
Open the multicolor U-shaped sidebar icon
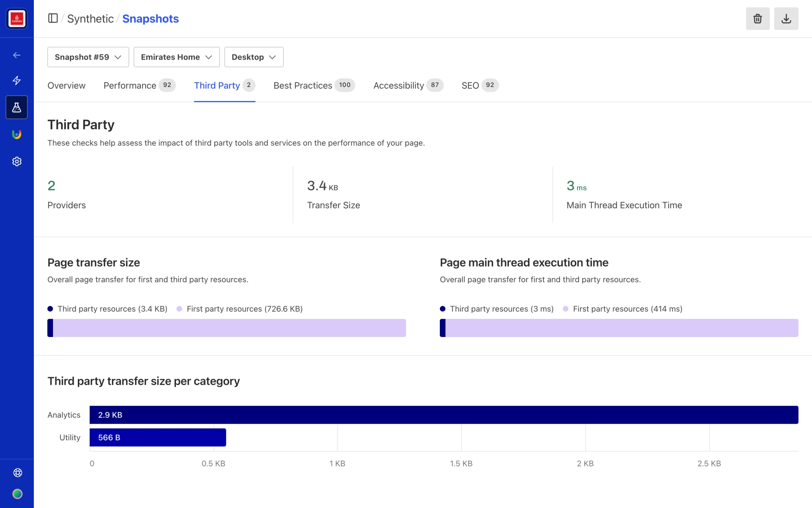pos(17,134)
